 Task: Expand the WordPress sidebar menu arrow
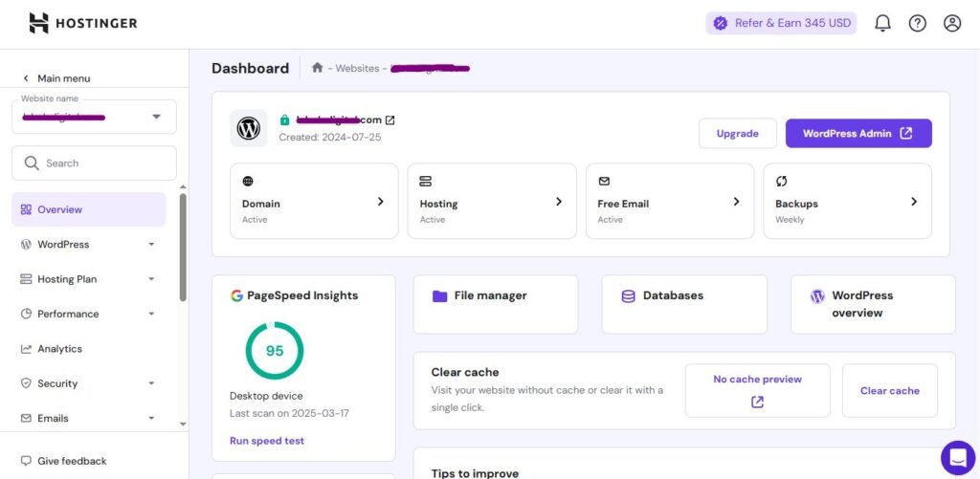(x=151, y=244)
